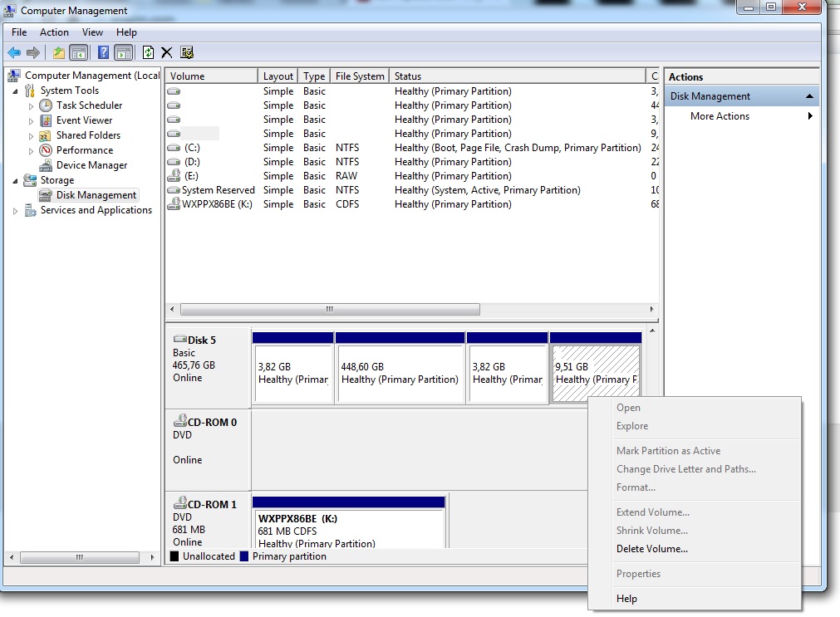Toggle Show/Hide Console Tree toolbar button
This screenshot has height=617, width=840.
(79, 52)
